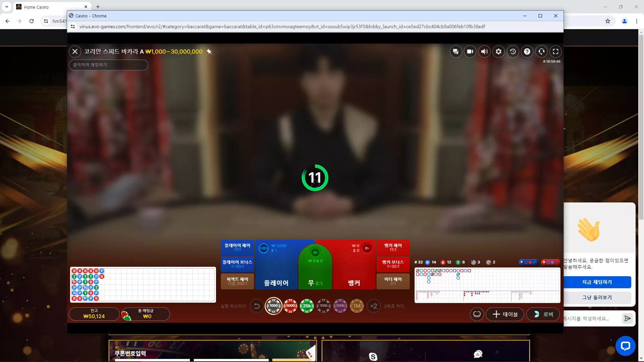Enter fullscreen mode in the game
Image resolution: width=644 pixels, height=362 pixels.
tap(556, 52)
